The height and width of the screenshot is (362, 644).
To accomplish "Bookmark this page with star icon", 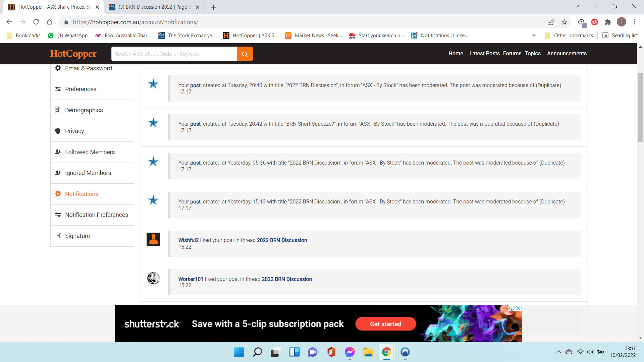I will (x=564, y=22).
